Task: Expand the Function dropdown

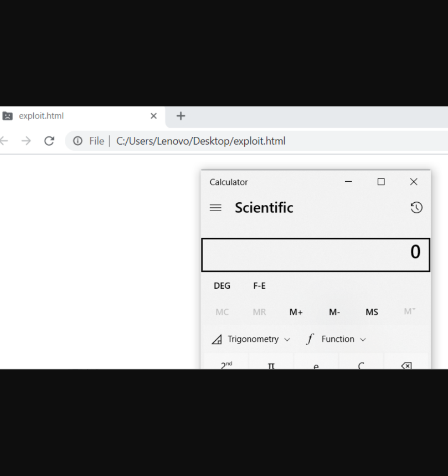Action: (x=336, y=339)
